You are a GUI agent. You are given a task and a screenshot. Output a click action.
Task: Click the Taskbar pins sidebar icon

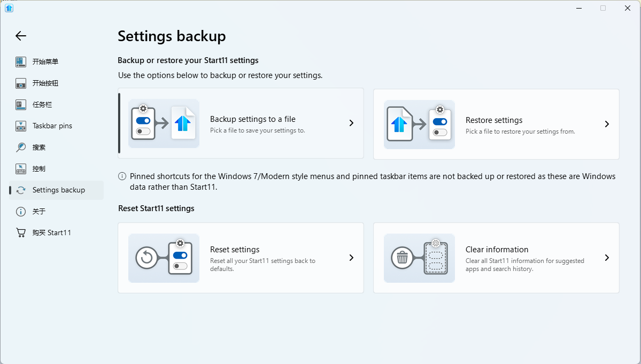21,126
